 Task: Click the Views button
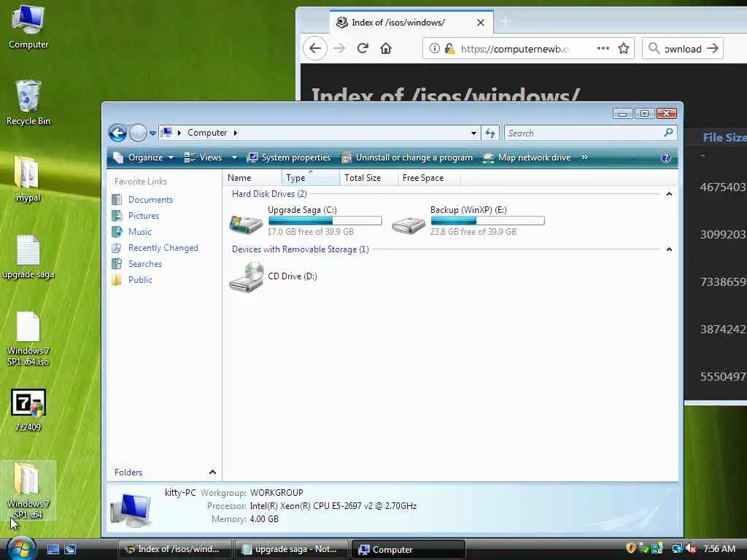204,157
